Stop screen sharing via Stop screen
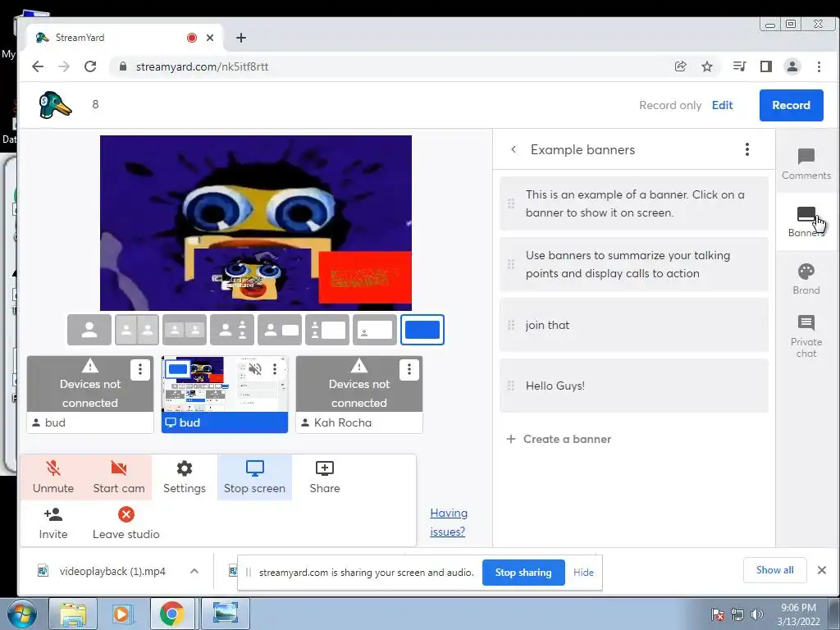Image resolution: width=840 pixels, height=630 pixels. tap(254, 477)
